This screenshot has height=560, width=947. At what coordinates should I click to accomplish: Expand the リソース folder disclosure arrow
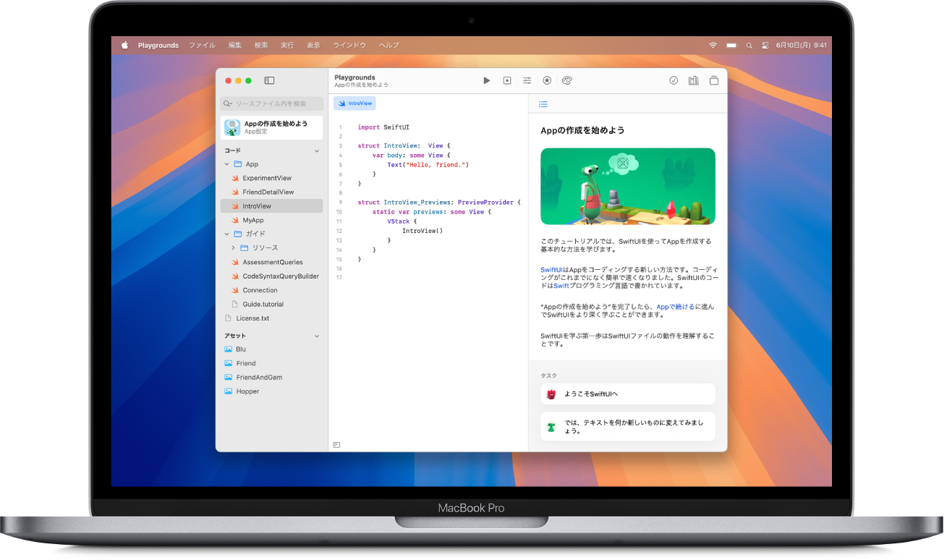233,248
